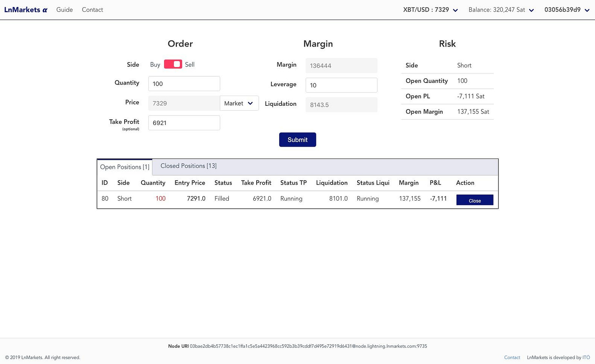Switch to the Closed Positions tab
Viewport: 595px width, 364px height.
pyautogui.click(x=188, y=166)
